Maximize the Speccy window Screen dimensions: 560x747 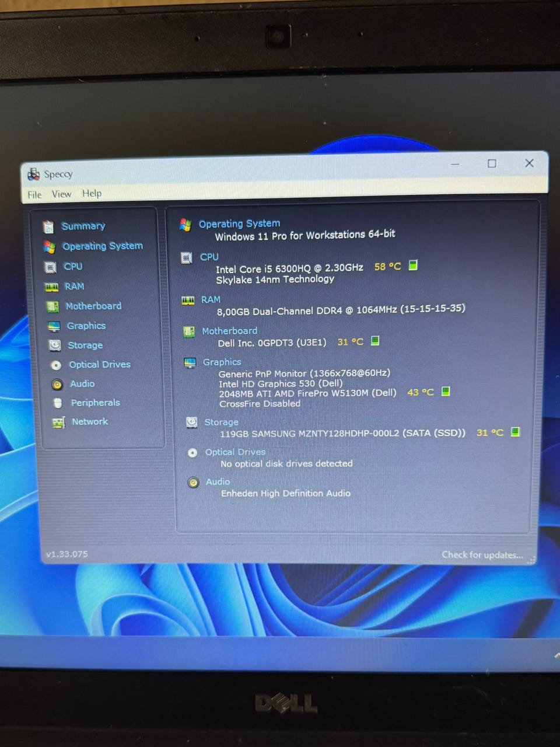(x=492, y=163)
